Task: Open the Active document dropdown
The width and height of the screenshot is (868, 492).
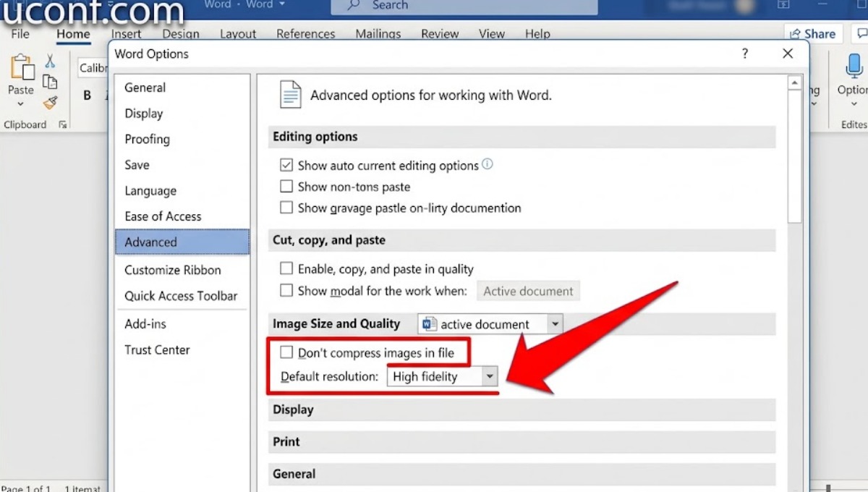Action: point(528,291)
